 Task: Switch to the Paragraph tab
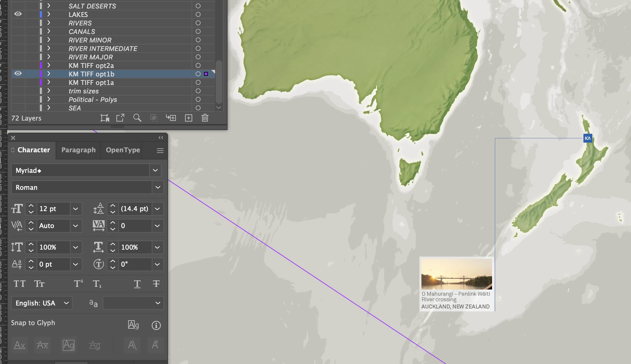[x=78, y=150]
